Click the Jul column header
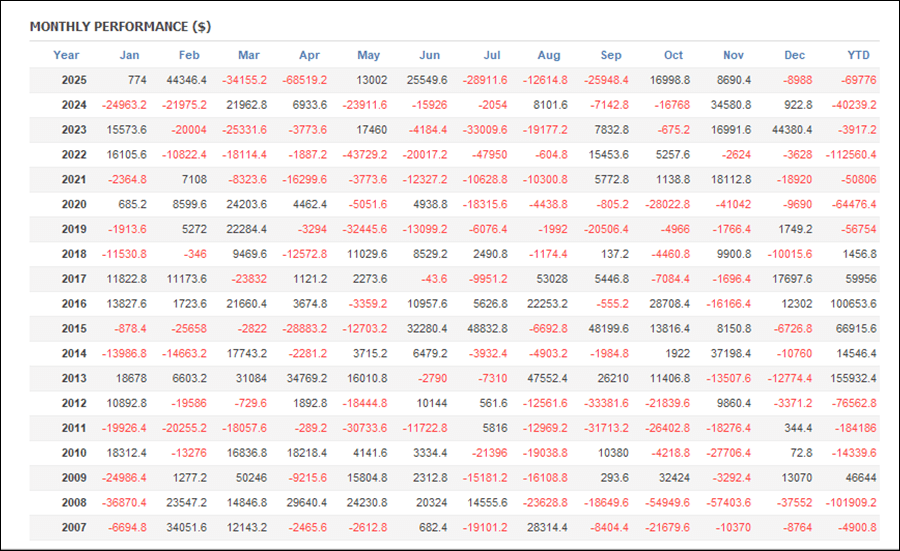 (491, 55)
